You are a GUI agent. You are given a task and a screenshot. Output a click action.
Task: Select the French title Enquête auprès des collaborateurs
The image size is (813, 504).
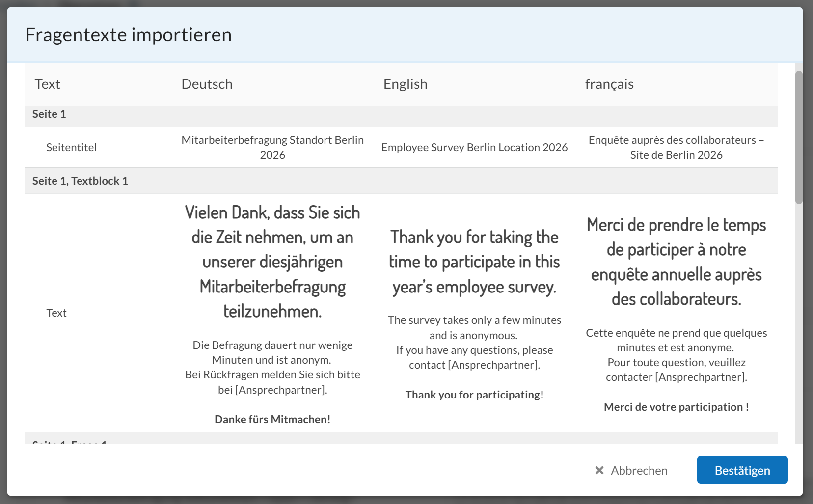click(677, 147)
